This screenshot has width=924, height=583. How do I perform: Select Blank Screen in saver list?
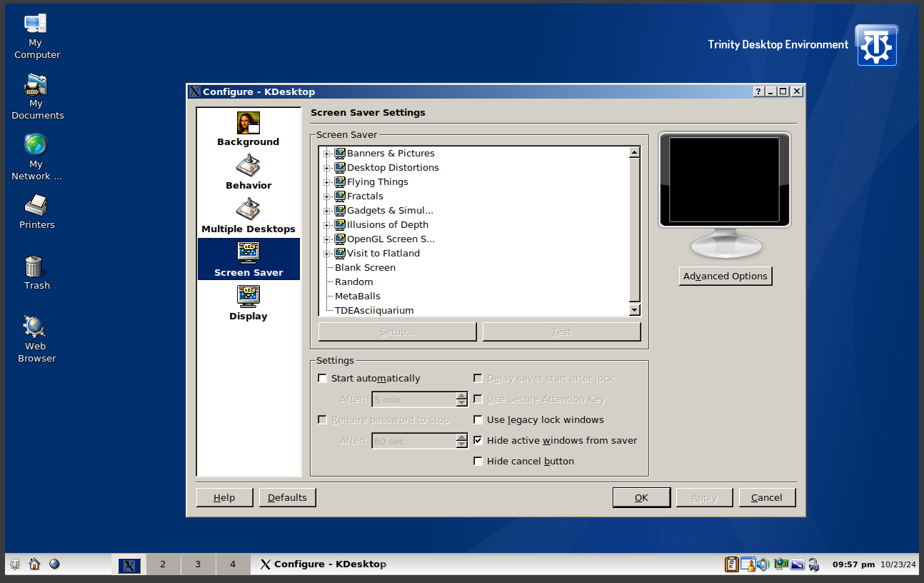[365, 268]
